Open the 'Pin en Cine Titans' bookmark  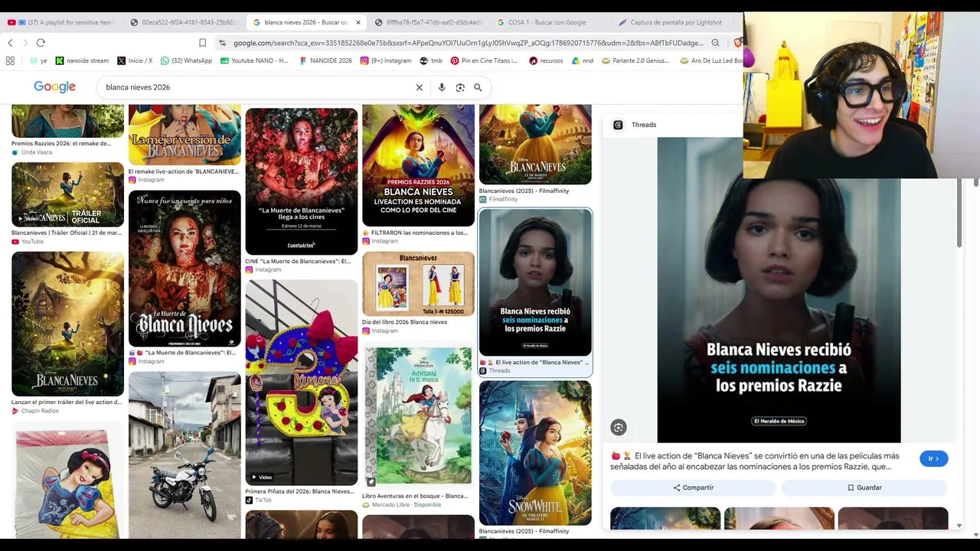(485, 60)
